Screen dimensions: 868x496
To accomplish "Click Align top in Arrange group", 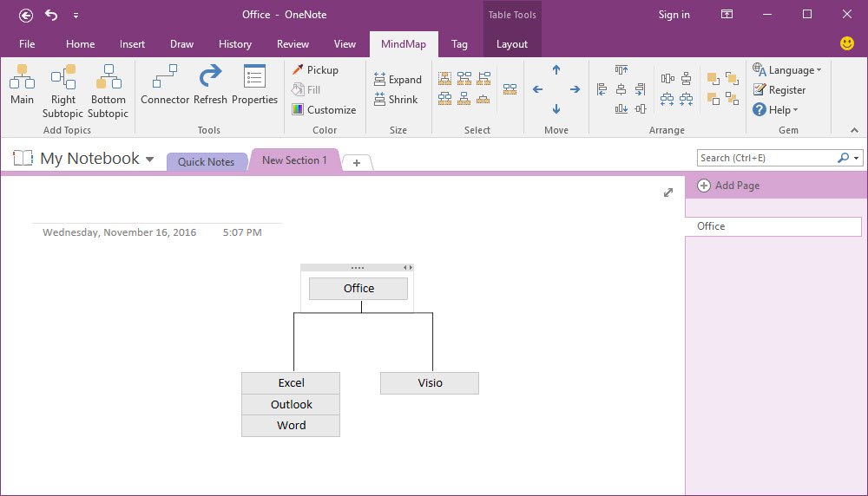I will click(621, 69).
